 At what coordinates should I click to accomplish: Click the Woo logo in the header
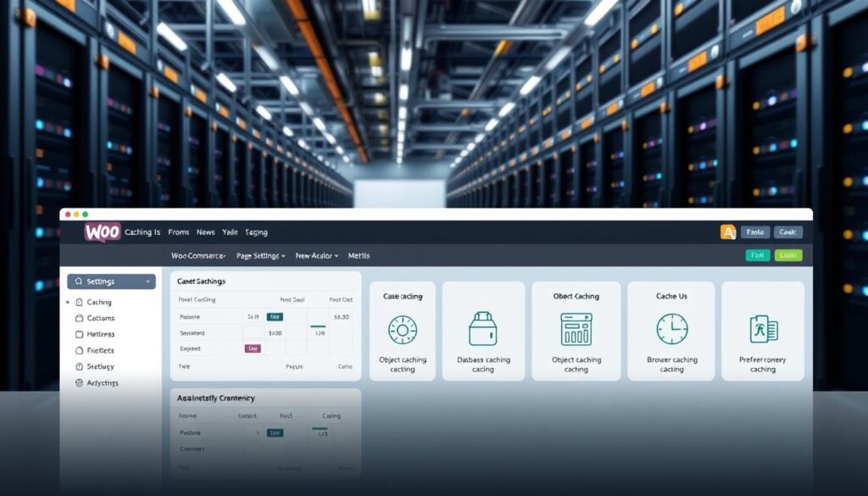point(102,232)
